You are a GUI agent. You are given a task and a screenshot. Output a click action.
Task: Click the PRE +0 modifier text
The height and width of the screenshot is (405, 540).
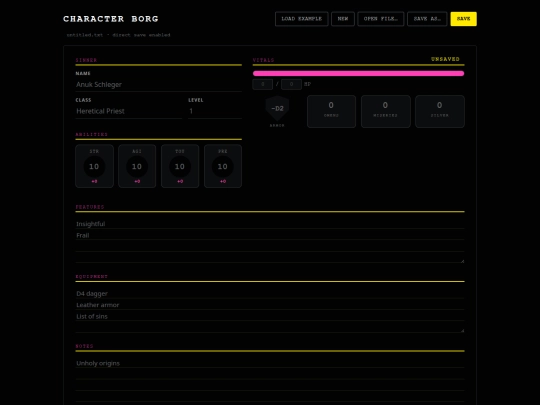point(223,181)
